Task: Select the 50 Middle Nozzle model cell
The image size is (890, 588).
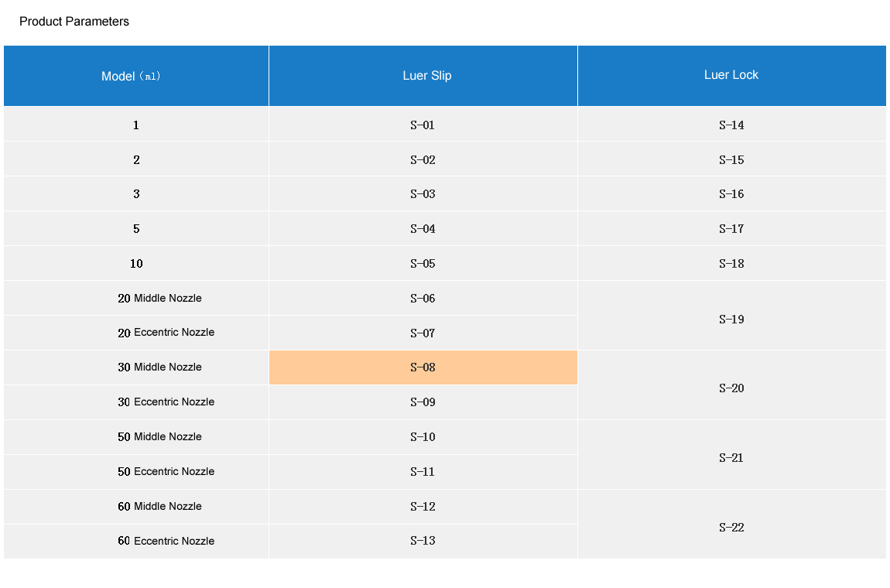Action: click(159, 437)
